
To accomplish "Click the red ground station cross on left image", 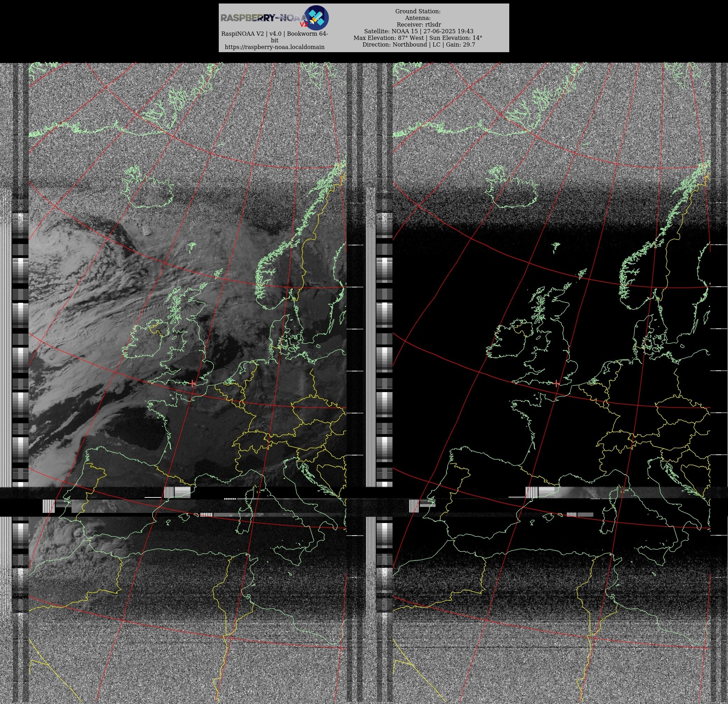I will [193, 383].
